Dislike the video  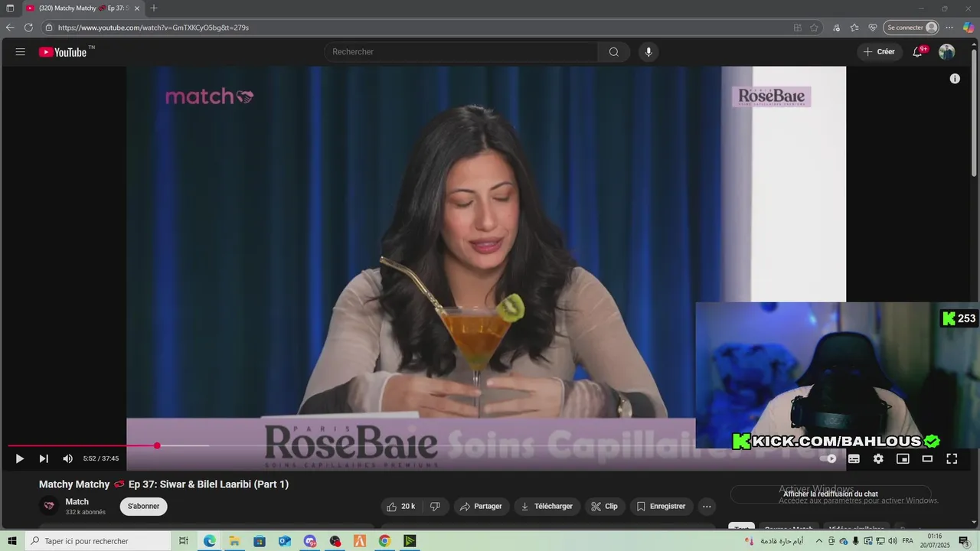click(x=435, y=507)
